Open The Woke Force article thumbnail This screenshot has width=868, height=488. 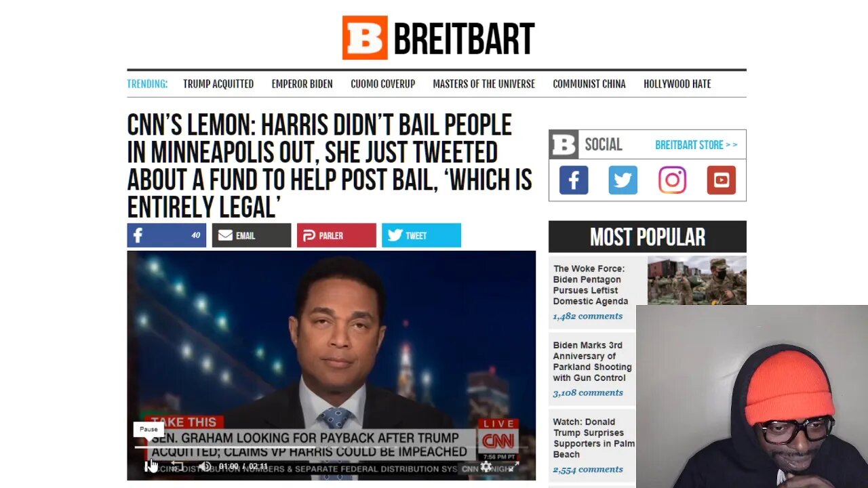(x=696, y=281)
